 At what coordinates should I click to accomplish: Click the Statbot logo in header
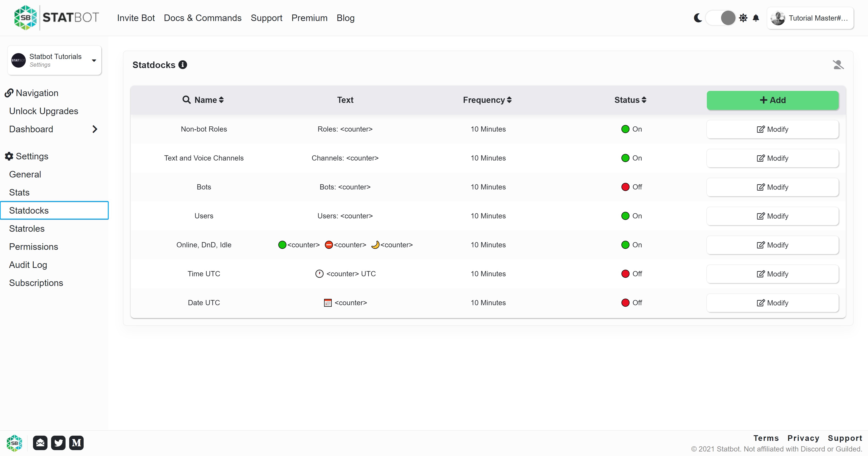(56, 18)
